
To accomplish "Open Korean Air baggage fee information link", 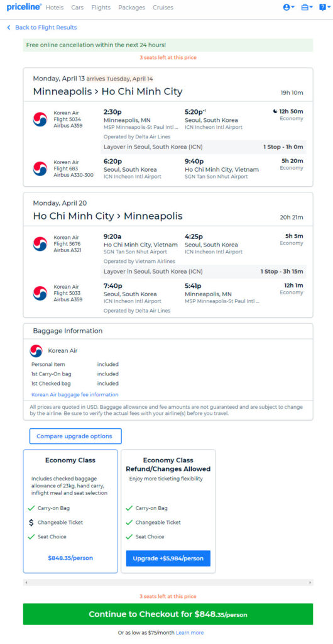I will click(75, 395).
